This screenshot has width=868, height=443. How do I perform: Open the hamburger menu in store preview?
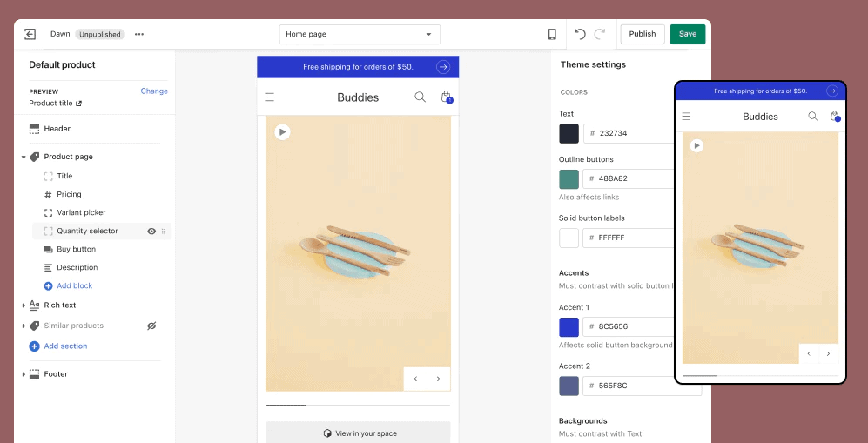click(270, 97)
